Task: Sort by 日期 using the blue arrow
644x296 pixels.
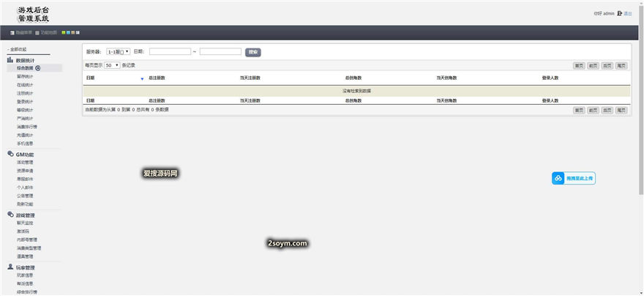Action: pos(142,78)
